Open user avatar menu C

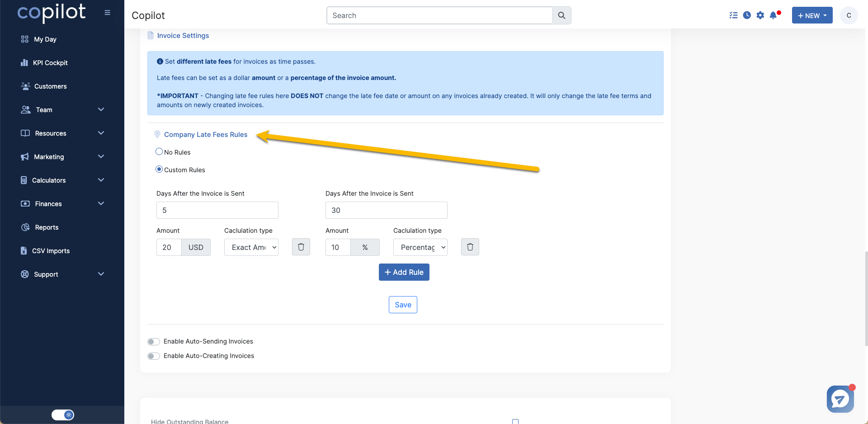849,15
